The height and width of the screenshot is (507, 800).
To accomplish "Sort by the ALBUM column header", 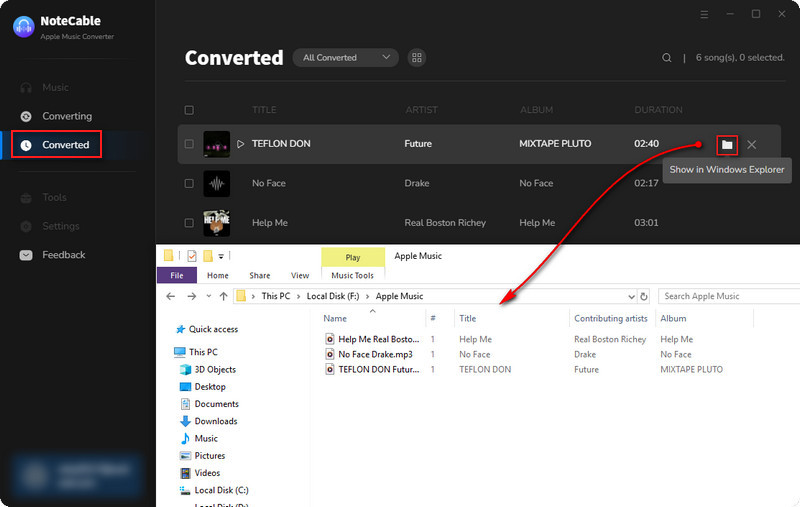I will (536, 110).
